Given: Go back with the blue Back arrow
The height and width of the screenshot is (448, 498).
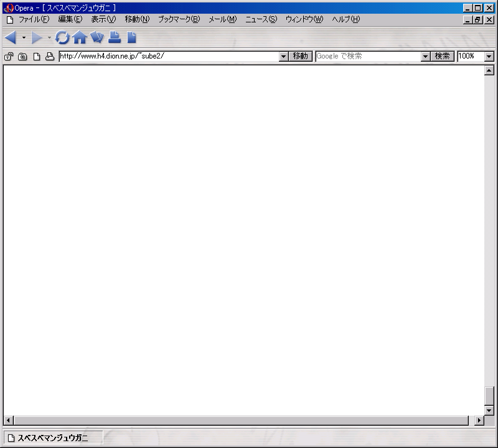Looking at the screenshot, I should [x=11, y=37].
